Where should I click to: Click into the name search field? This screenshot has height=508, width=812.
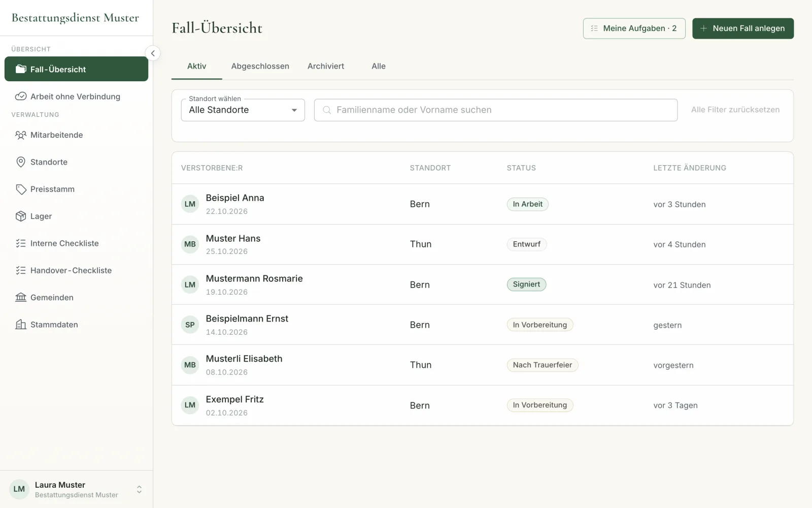tap(496, 110)
